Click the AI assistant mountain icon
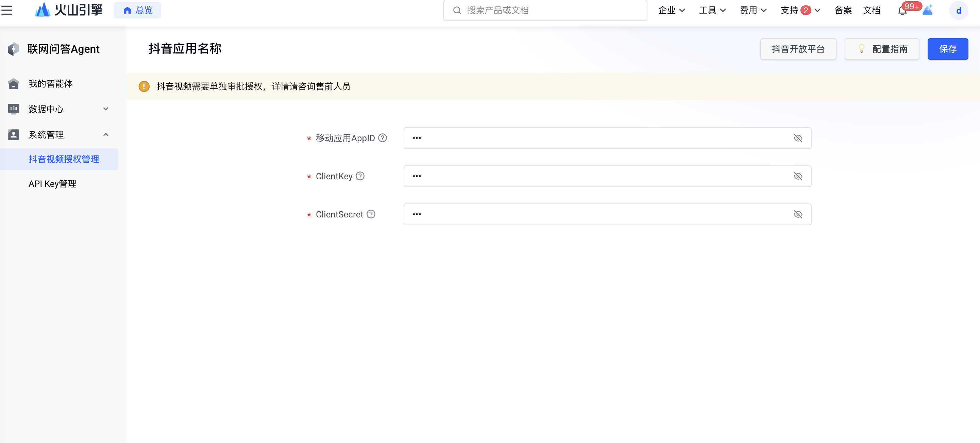Image resolution: width=980 pixels, height=443 pixels. click(928, 10)
